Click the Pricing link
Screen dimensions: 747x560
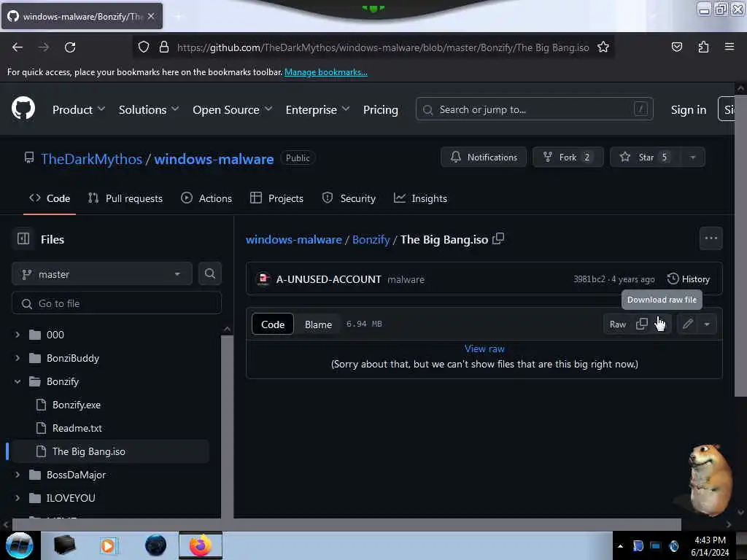click(380, 109)
